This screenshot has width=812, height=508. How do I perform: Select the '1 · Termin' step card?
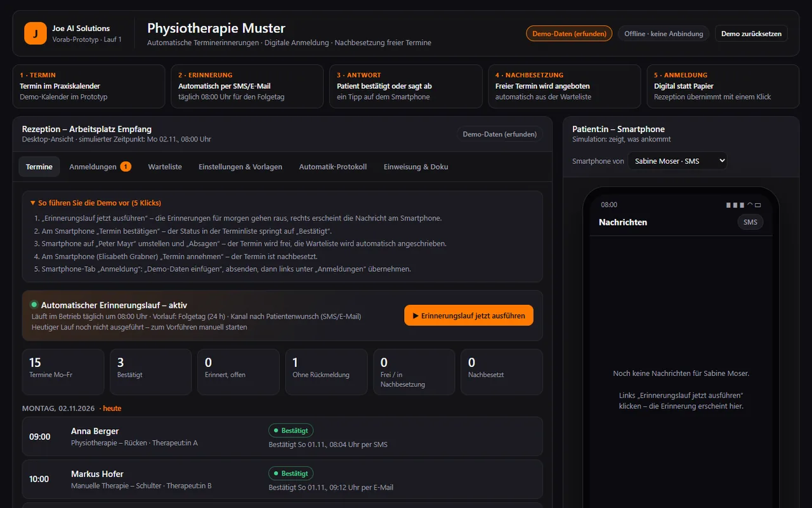pos(88,86)
